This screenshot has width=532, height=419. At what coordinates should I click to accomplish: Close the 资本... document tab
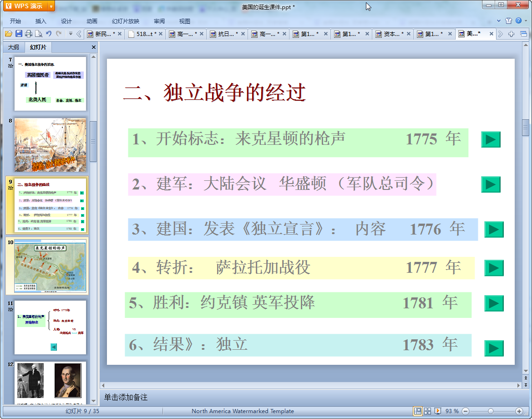[409, 34]
